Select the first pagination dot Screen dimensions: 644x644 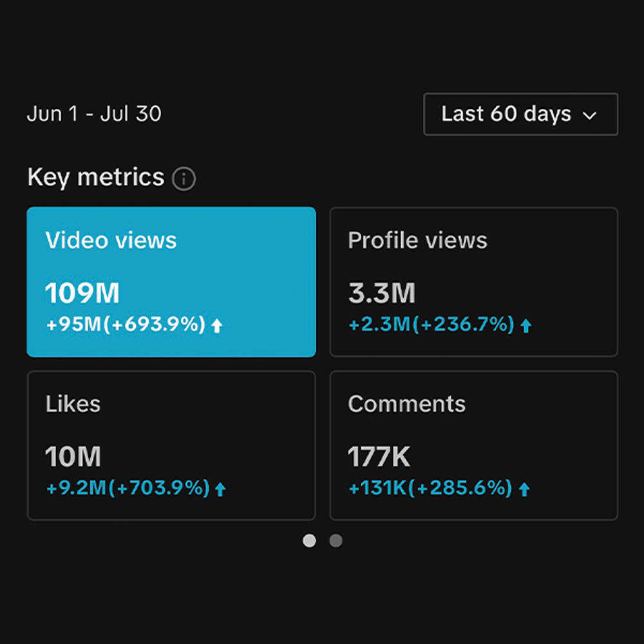[310, 541]
